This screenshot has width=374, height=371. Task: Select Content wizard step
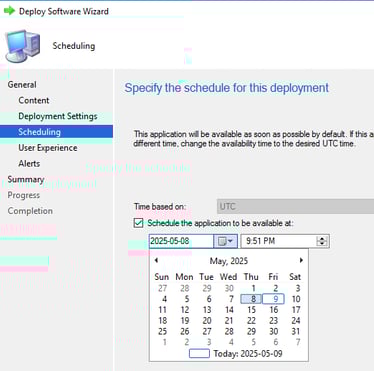pyautogui.click(x=34, y=100)
